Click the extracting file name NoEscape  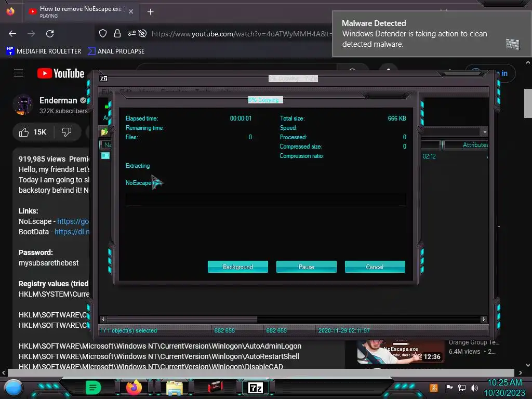pyautogui.click(x=138, y=183)
